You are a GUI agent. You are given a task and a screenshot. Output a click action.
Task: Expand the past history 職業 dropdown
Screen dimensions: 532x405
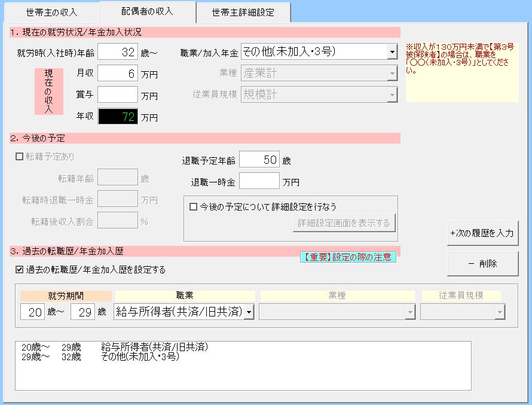tap(249, 312)
